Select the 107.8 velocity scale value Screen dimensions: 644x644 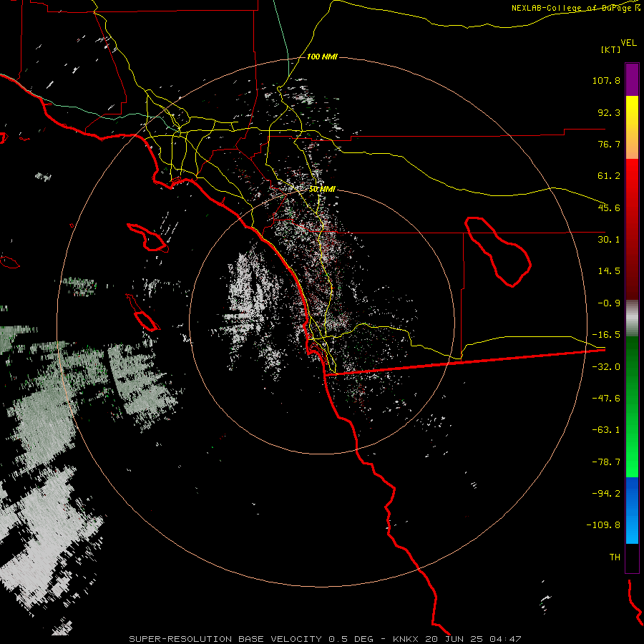coord(606,80)
